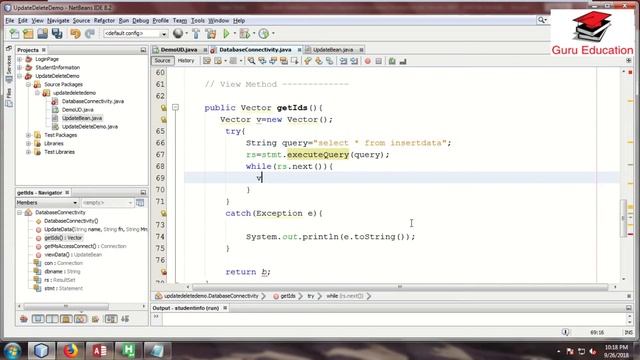This screenshot has width=640, height=360.
Task: Click the editor Find Selection magnifier icon
Action: click(x=251, y=61)
